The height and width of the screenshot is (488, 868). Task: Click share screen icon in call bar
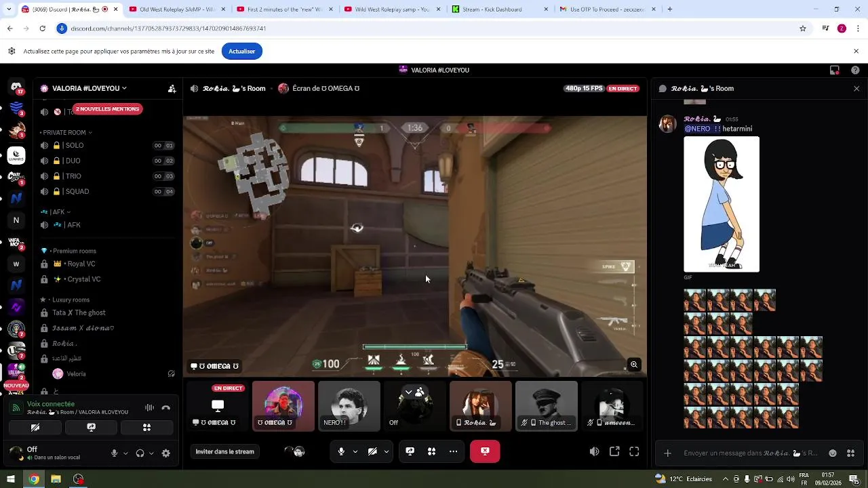click(x=410, y=451)
